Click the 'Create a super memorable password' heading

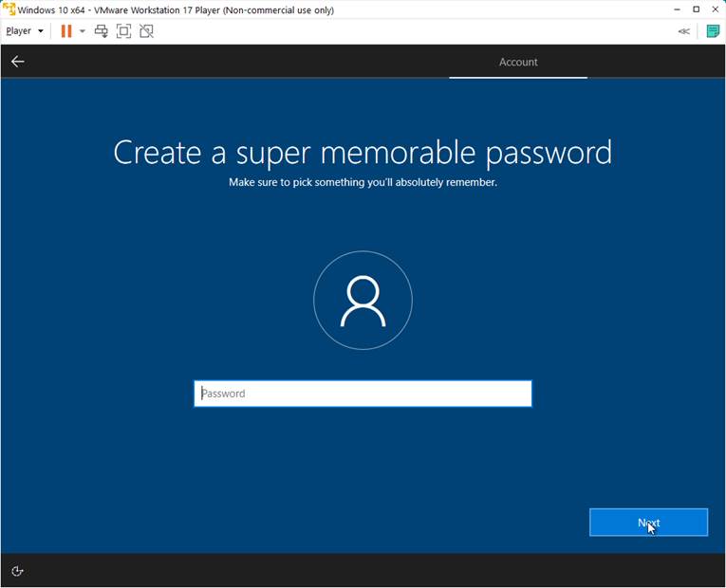(363, 153)
